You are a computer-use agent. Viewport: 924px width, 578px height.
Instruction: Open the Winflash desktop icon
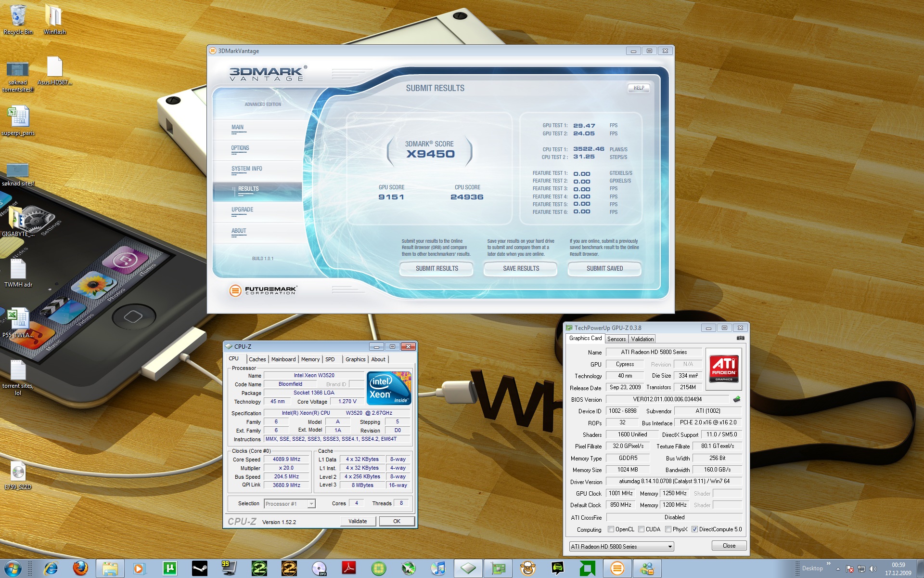[54, 19]
